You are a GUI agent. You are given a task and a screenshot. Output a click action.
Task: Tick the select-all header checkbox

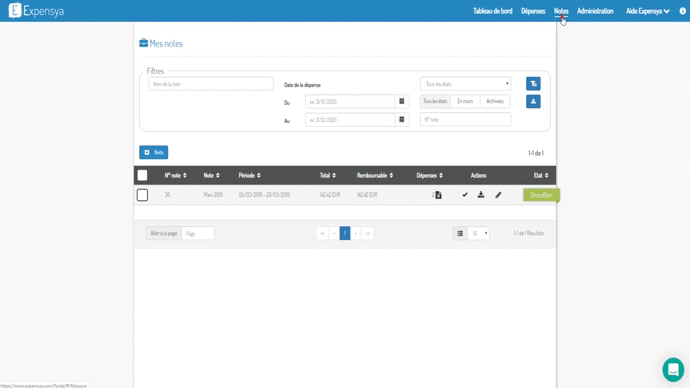tap(142, 175)
